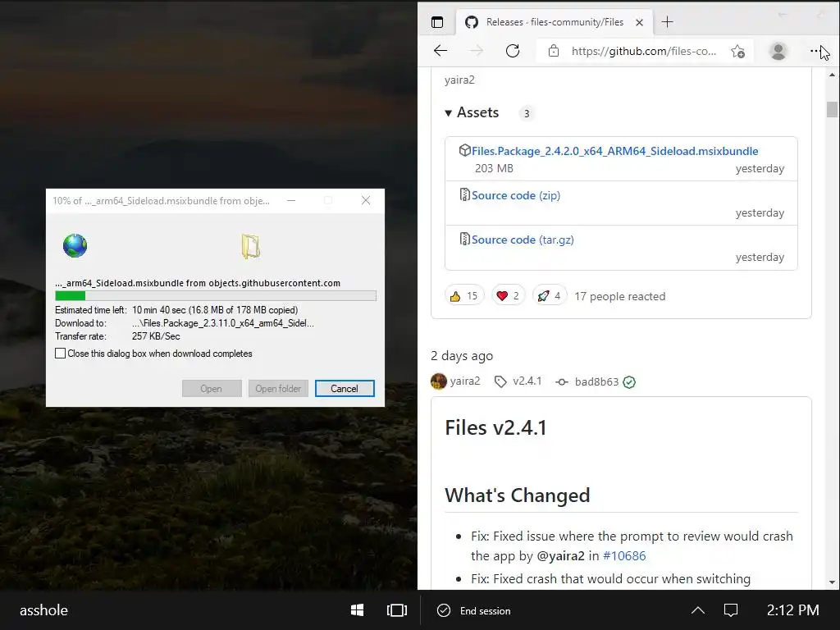Reload the GitHub releases page
840x630 pixels.
point(513,51)
